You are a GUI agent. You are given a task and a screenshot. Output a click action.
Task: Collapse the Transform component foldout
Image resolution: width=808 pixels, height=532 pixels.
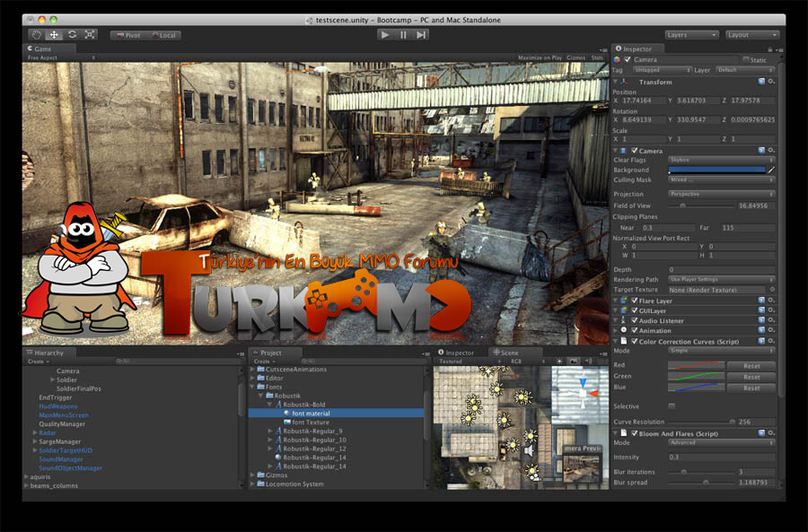[615, 82]
